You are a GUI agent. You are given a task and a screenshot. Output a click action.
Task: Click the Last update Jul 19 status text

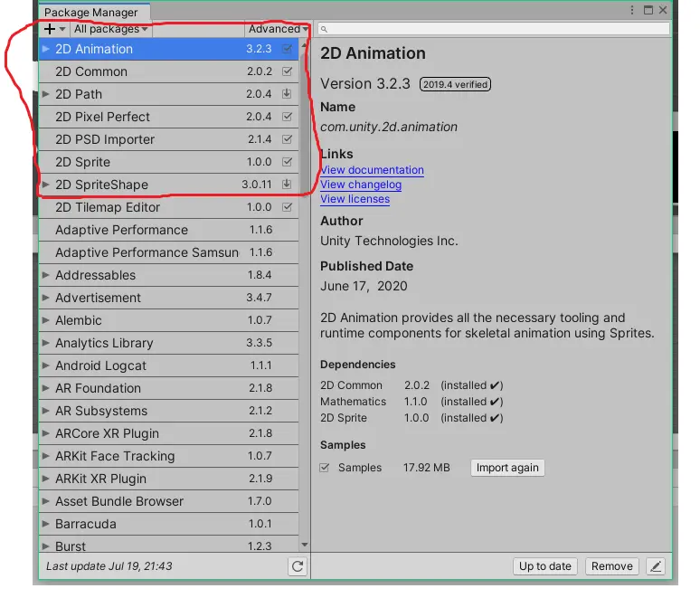point(109,566)
